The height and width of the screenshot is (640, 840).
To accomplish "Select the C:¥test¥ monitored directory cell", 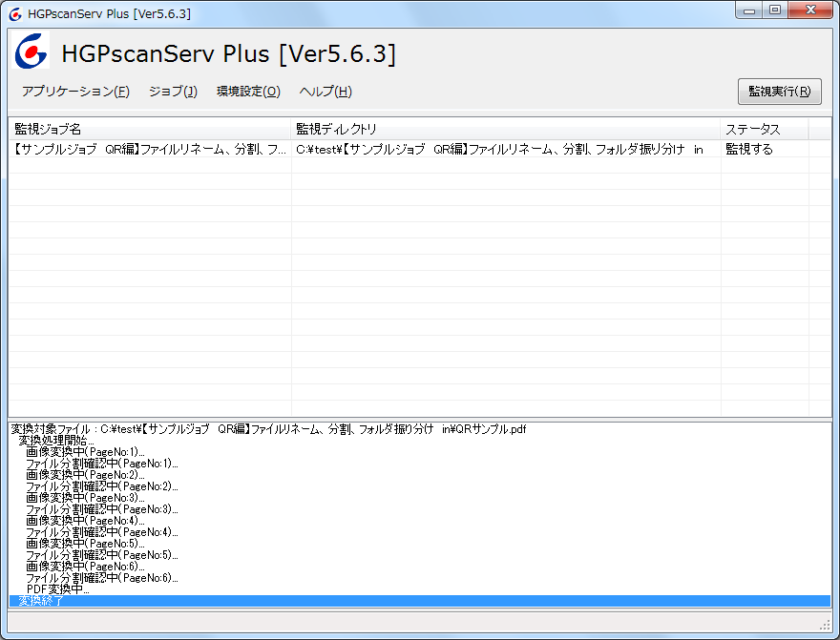I will 506,150.
